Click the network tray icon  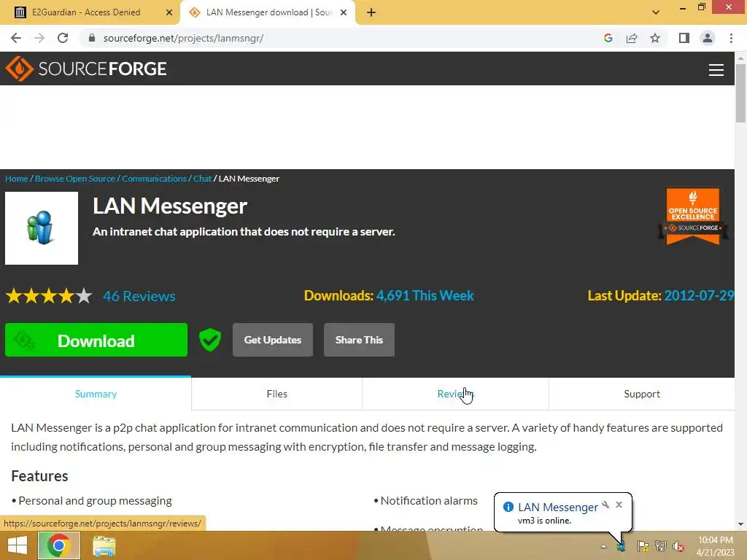(661, 546)
